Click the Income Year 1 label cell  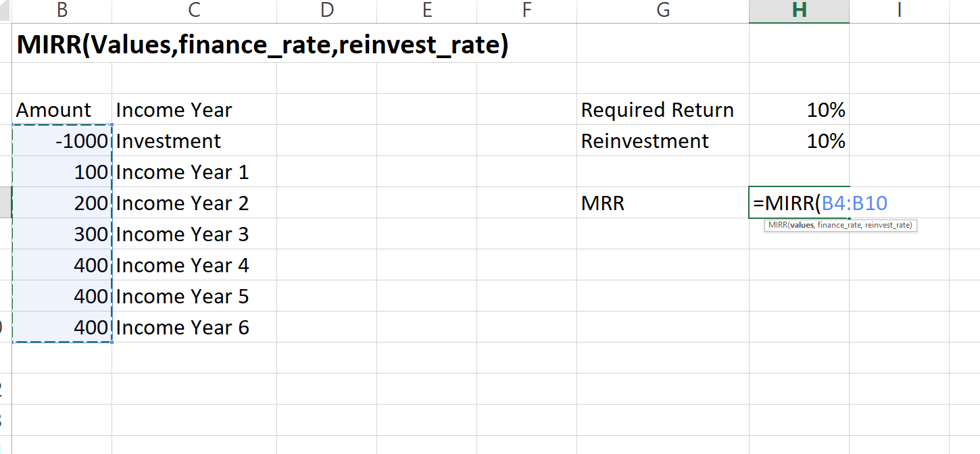tap(181, 172)
